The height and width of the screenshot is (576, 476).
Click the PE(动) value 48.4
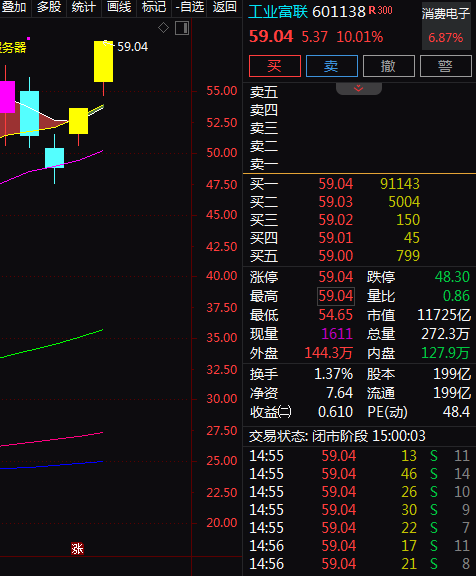click(x=456, y=412)
